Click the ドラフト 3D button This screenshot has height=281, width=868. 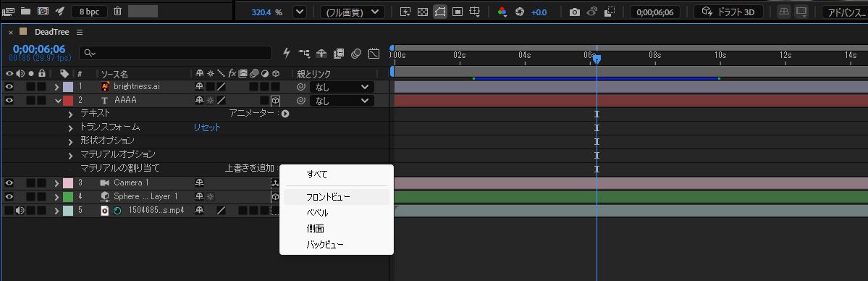click(x=728, y=12)
